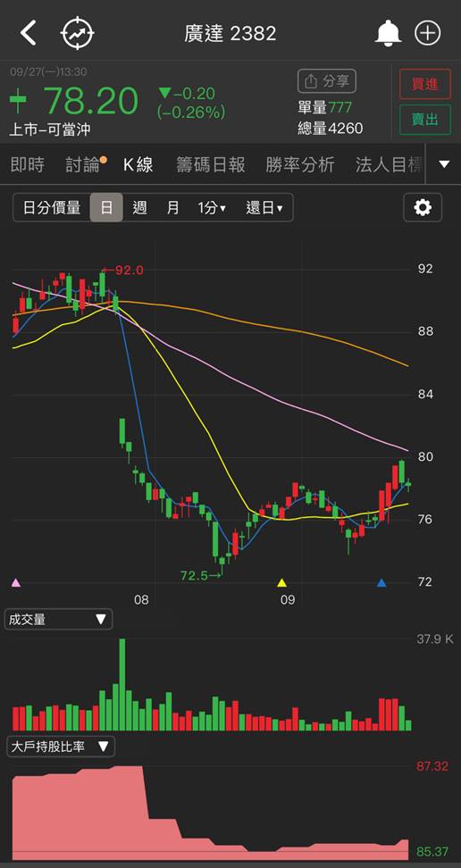This screenshot has width=461, height=868.
Task: Switch to the 討論 tab
Action: (x=84, y=164)
